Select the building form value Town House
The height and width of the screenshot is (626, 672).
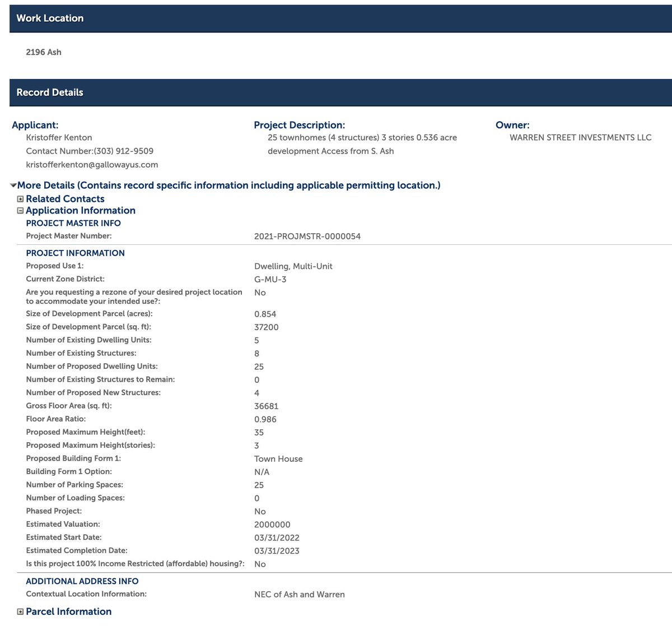pos(278,459)
